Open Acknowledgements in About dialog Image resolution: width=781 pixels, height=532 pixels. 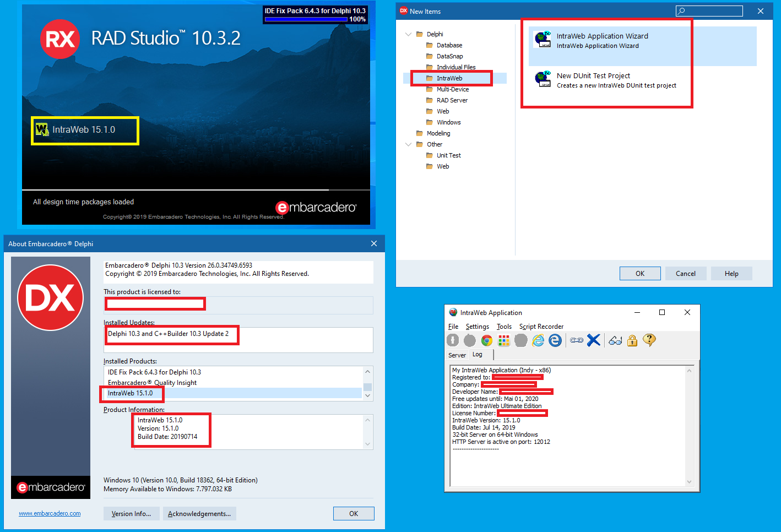[199, 514]
